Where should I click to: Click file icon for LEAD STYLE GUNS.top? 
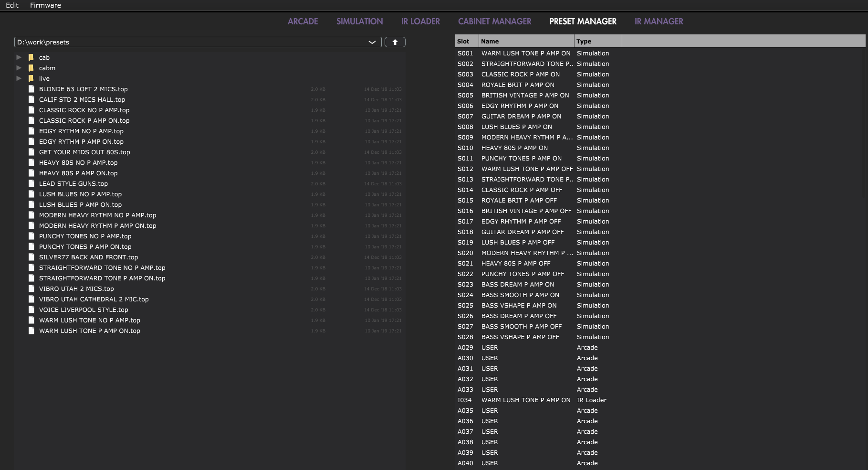tap(31, 183)
